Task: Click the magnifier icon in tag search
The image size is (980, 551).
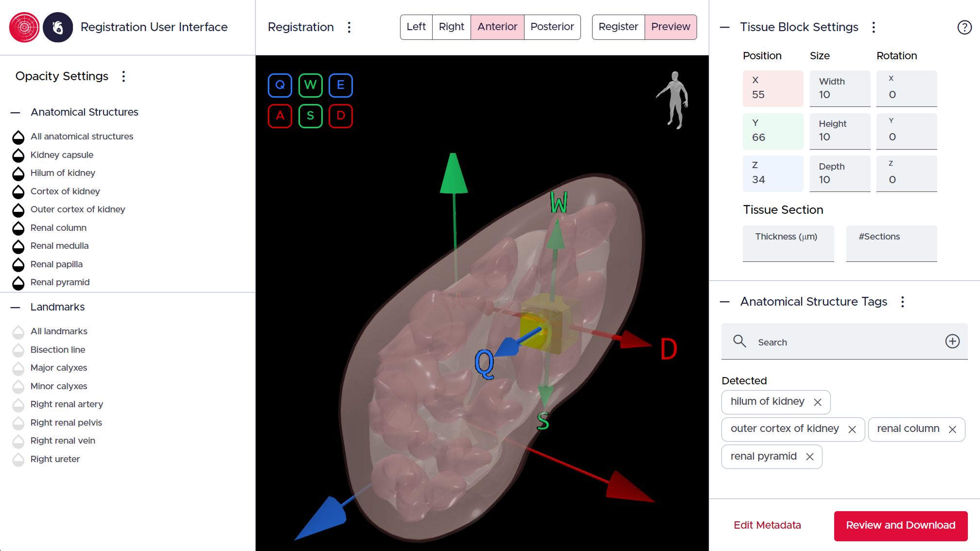Action: pyautogui.click(x=739, y=342)
